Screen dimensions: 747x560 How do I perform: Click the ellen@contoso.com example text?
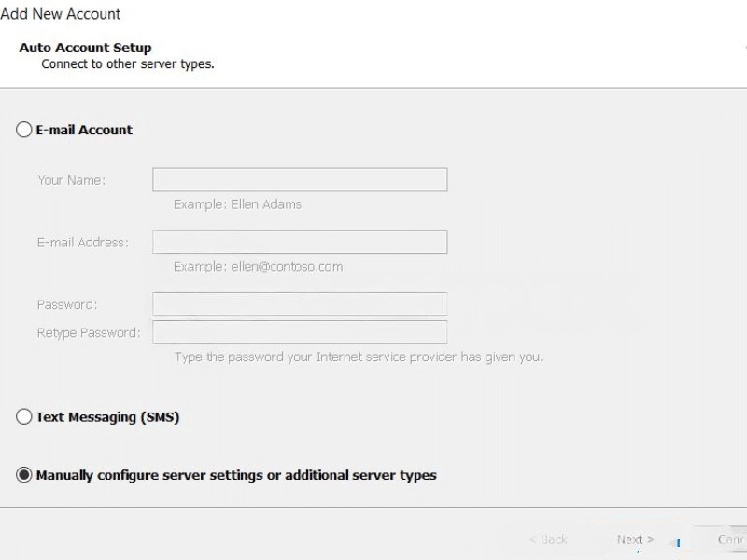(258, 267)
